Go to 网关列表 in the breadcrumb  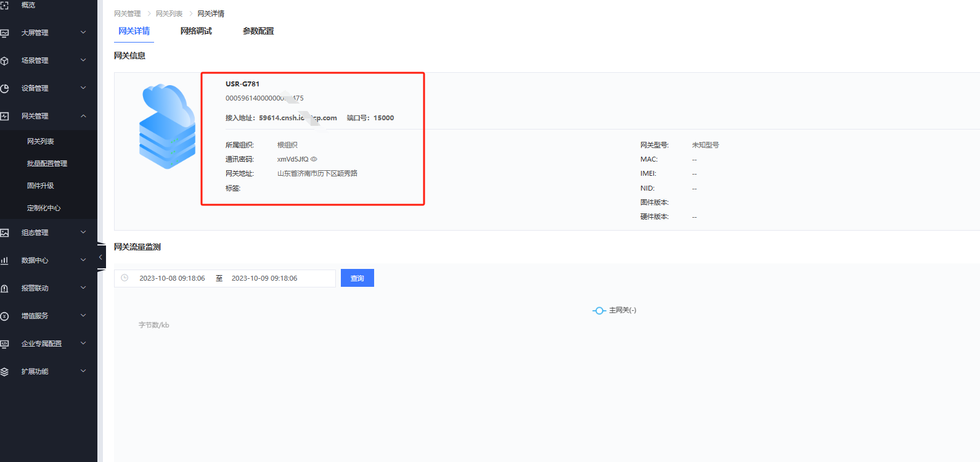169,14
